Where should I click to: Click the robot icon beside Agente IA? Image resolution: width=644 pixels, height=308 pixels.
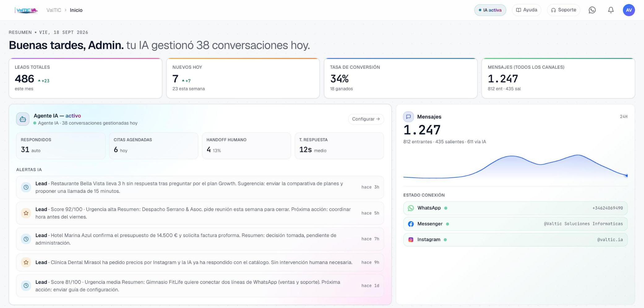pyautogui.click(x=23, y=119)
